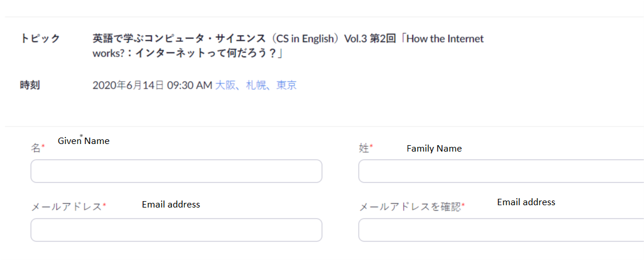This screenshot has height=260, width=644.
Task: Select the 2020年6月14日 09:30 AM date text
Action: point(152,86)
